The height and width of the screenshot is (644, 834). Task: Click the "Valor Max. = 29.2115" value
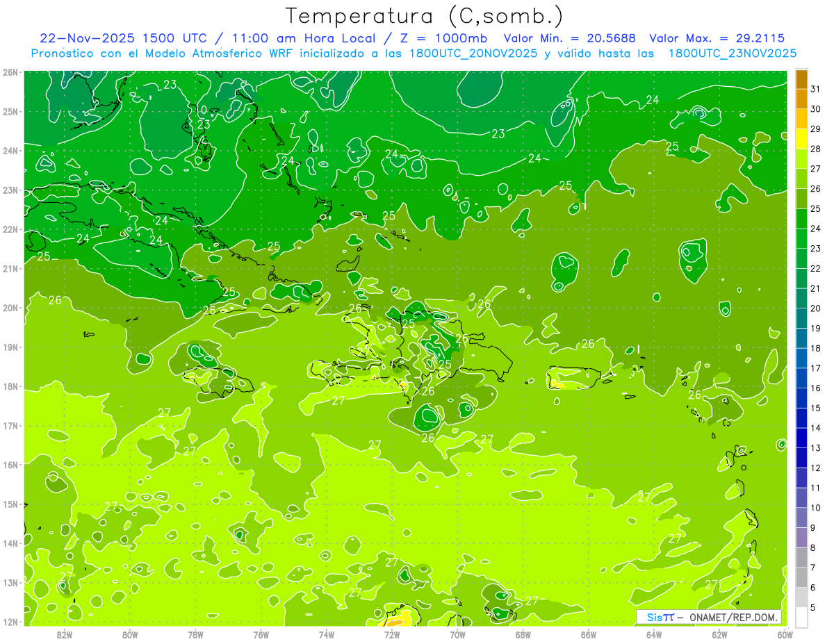tap(717, 38)
